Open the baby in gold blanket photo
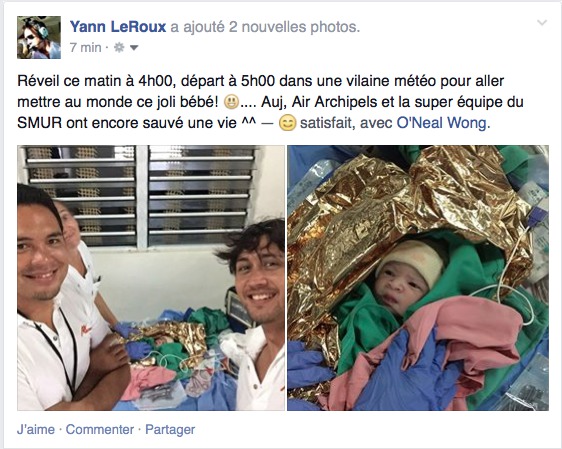The height and width of the screenshot is (449, 562). 418,278
